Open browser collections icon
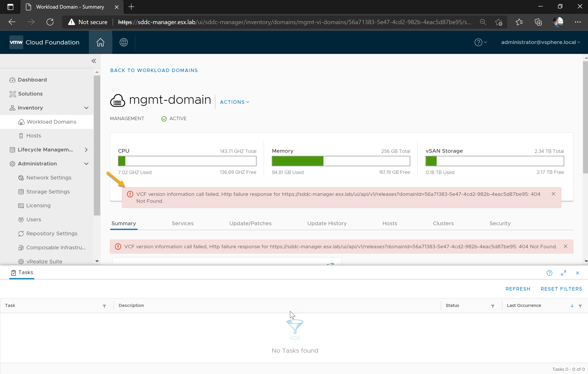 (x=538, y=22)
